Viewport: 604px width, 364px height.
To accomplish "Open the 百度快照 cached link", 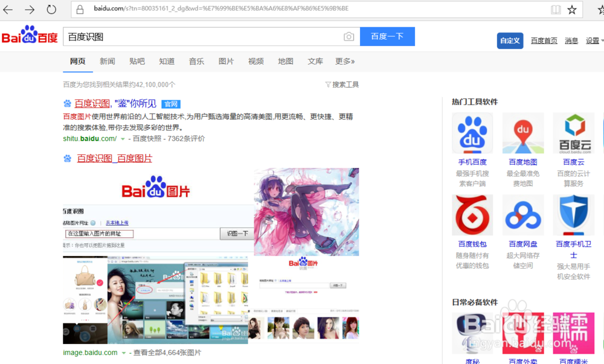I will (147, 138).
